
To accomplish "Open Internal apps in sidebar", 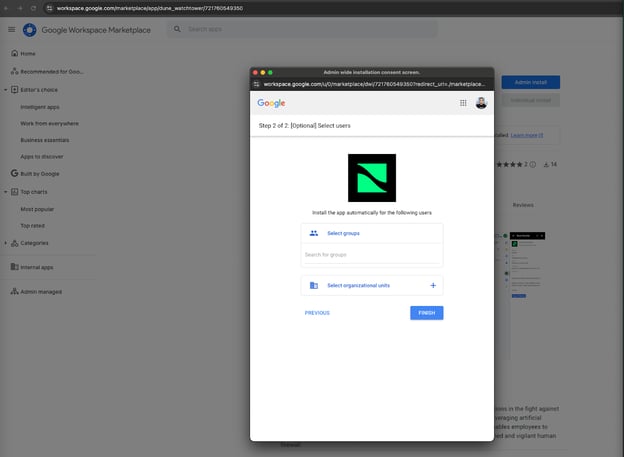I will tap(37, 267).
